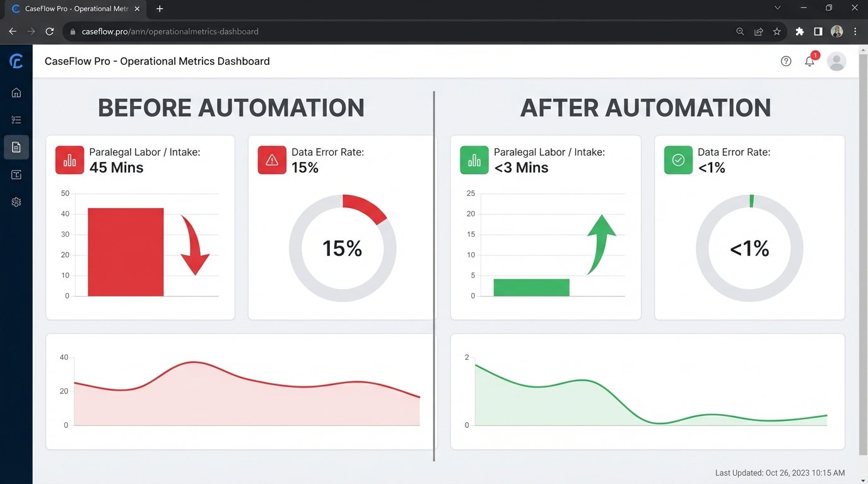The width and height of the screenshot is (868, 484).
Task: Open help via the question mark icon
Action: pyautogui.click(x=785, y=61)
